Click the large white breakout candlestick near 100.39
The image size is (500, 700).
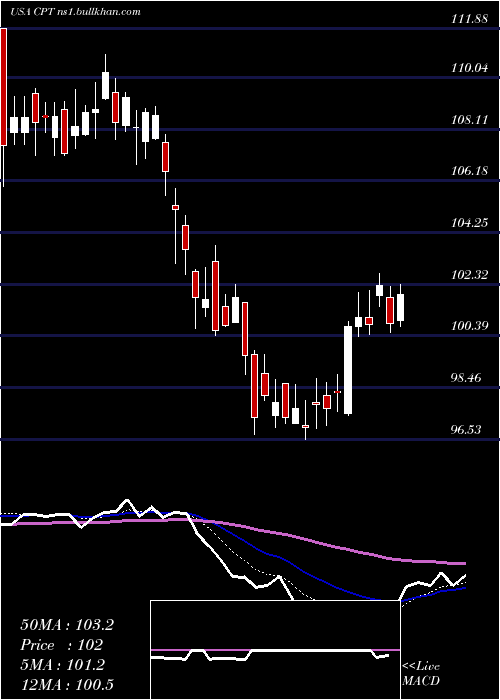[x=348, y=370]
